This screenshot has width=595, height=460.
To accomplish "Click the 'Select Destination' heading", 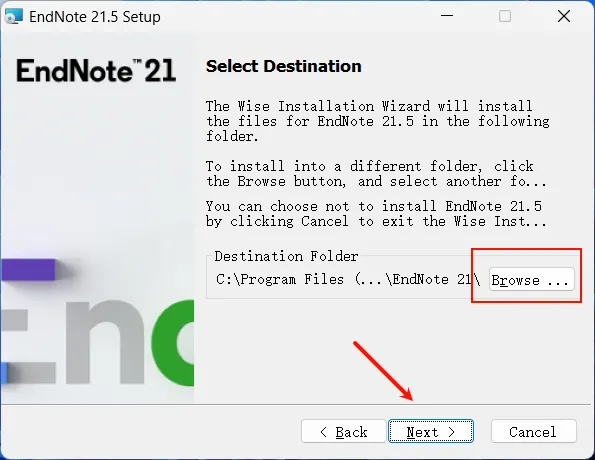I will [x=283, y=66].
